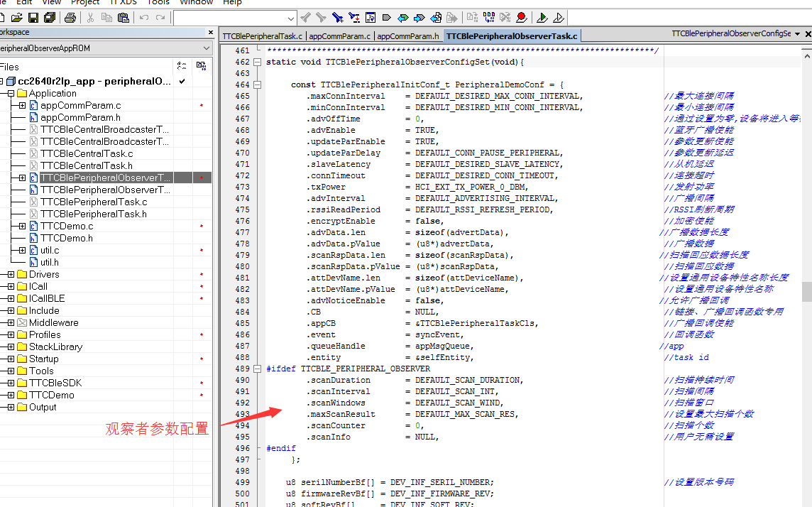Image resolution: width=812 pixels, height=507 pixels.
Task: Switch to the TTCBlePeripheralTask.c tab
Action: point(262,36)
